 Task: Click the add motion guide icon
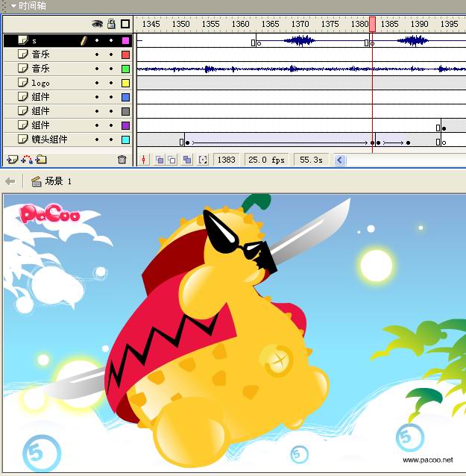(x=27, y=160)
